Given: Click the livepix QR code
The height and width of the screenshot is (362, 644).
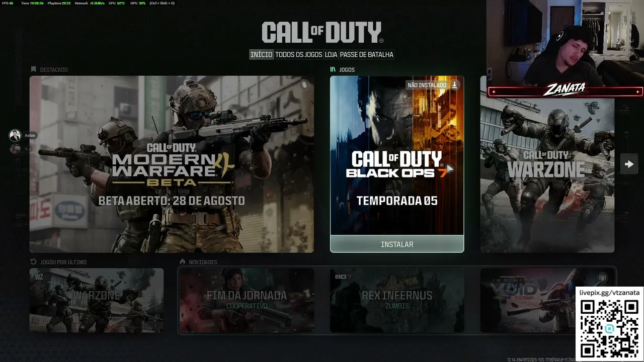Looking at the screenshot, I should [x=610, y=328].
